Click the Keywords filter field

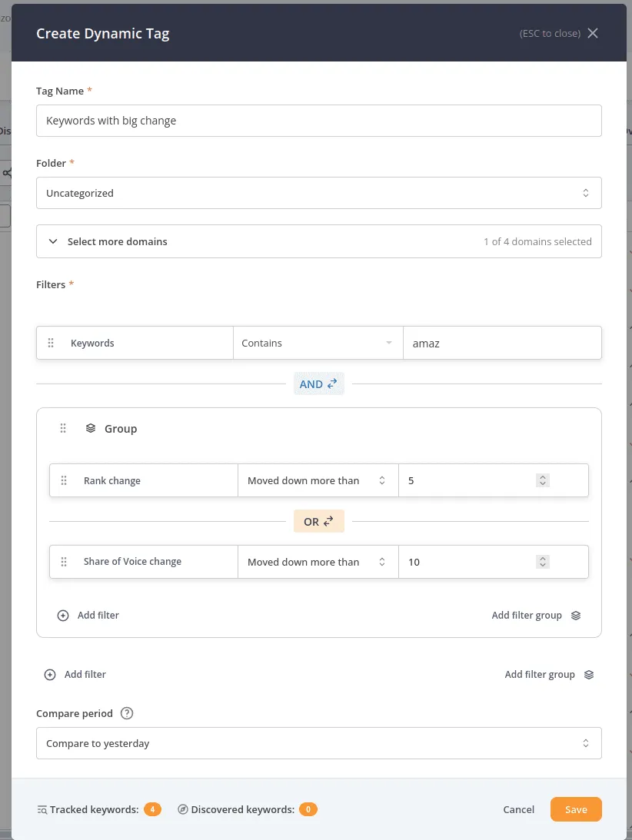(x=135, y=343)
